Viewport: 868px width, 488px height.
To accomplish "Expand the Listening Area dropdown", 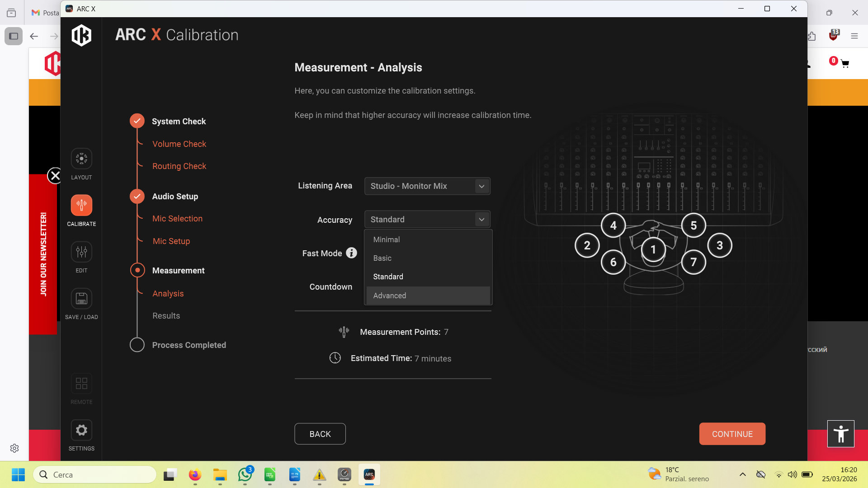I will (427, 186).
